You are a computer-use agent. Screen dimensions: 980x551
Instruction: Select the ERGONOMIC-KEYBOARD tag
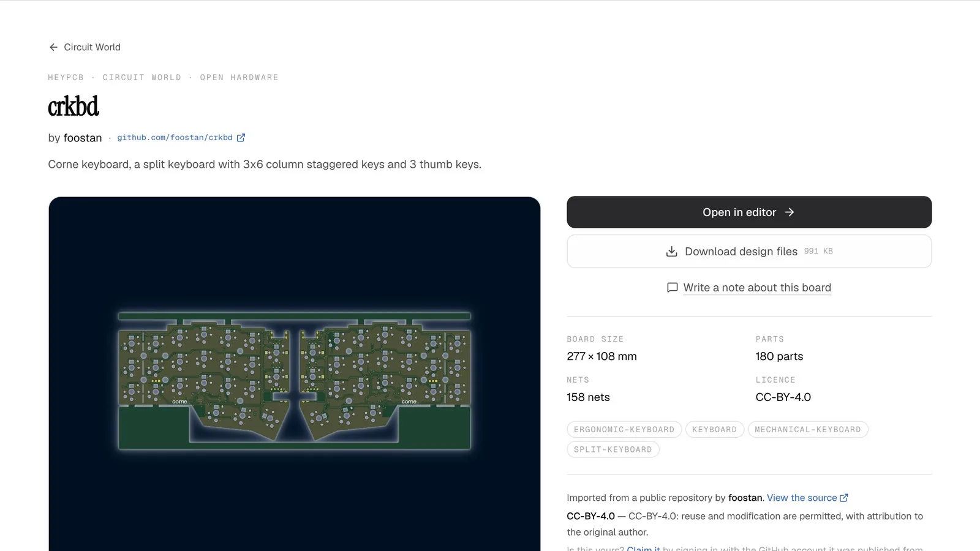[x=624, y=430]
